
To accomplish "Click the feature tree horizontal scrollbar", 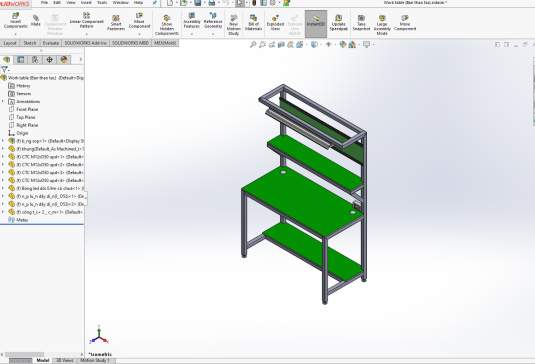I will pyautogui.click(x=24, y=354).
